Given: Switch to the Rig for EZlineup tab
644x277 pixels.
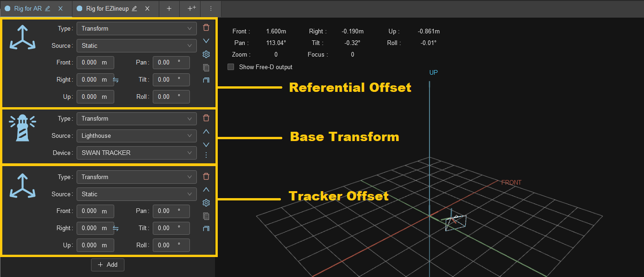Looking at the screenshot, I should pyautogui.click(x=108, y=8).
